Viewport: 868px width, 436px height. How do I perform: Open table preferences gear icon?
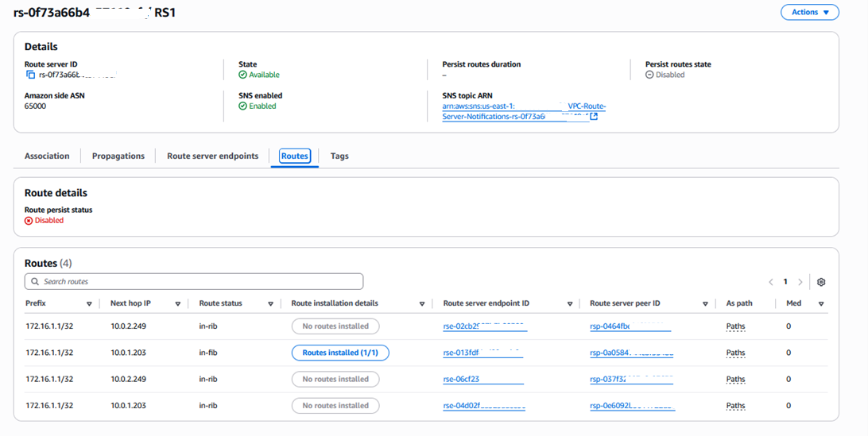(x=821, y=282)
